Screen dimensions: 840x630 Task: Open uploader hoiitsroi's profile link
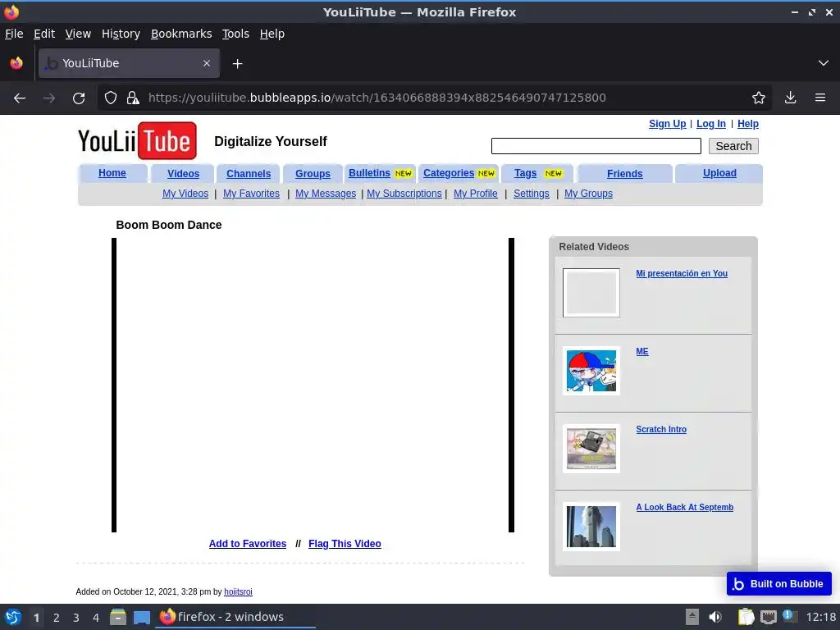click(238, 592)
